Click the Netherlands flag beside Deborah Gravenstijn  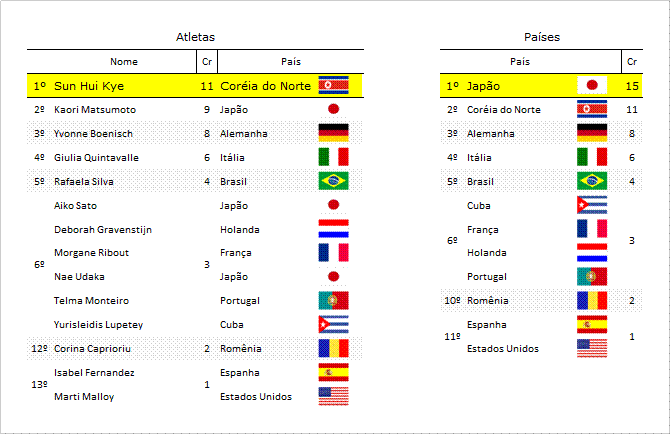point(333,229)
